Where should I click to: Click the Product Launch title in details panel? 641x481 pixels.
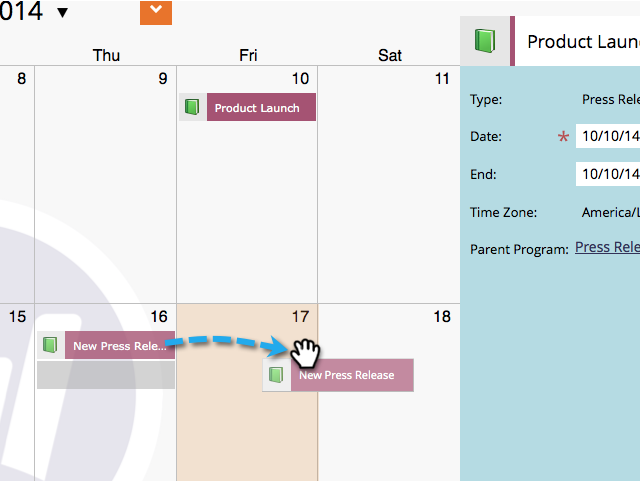(583, 41)
